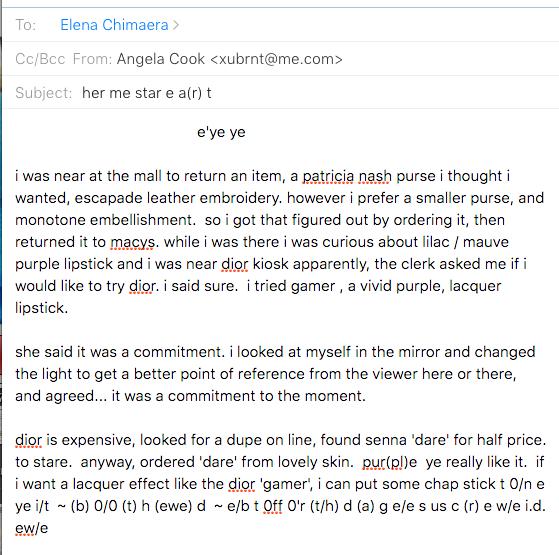This screenshot has height=555, width=559.
Task: Place cursor at 'e'ye ye' greeting line
Action: [221, 132]
